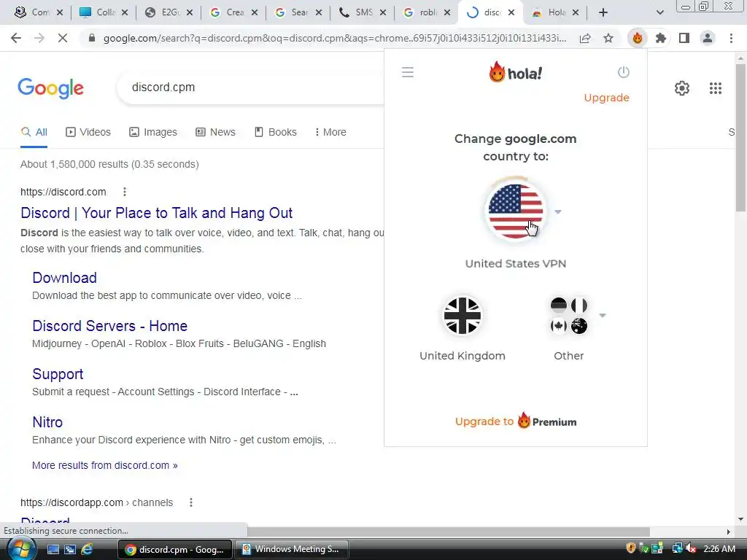Open the Chrome three-dot menu

[x=731, y=38]
